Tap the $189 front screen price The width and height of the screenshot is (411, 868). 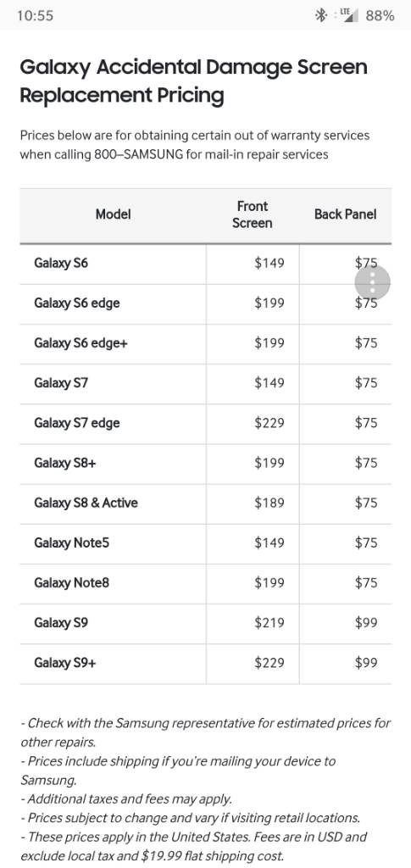(269, 503)
